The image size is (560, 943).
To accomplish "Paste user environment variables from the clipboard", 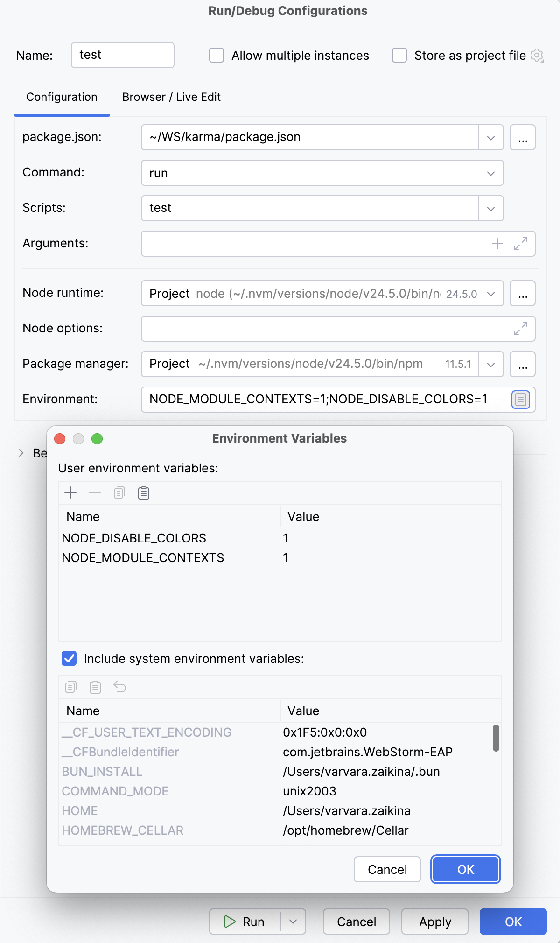I will tap(144, 493).
